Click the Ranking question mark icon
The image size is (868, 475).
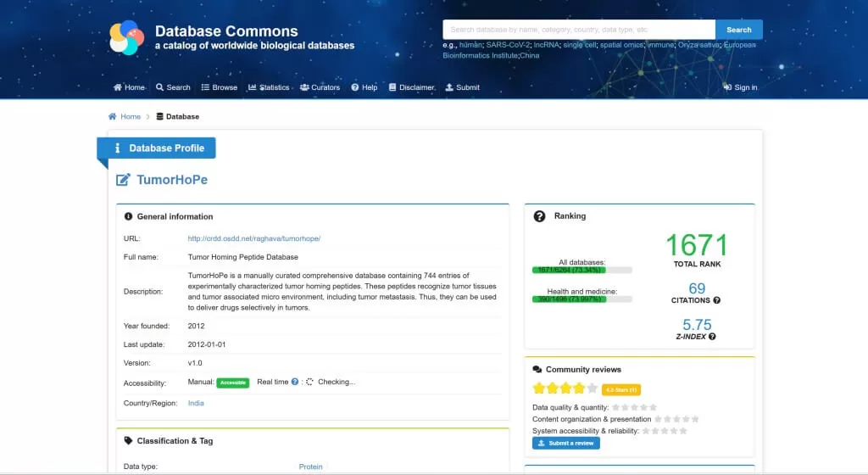[539, 216]
